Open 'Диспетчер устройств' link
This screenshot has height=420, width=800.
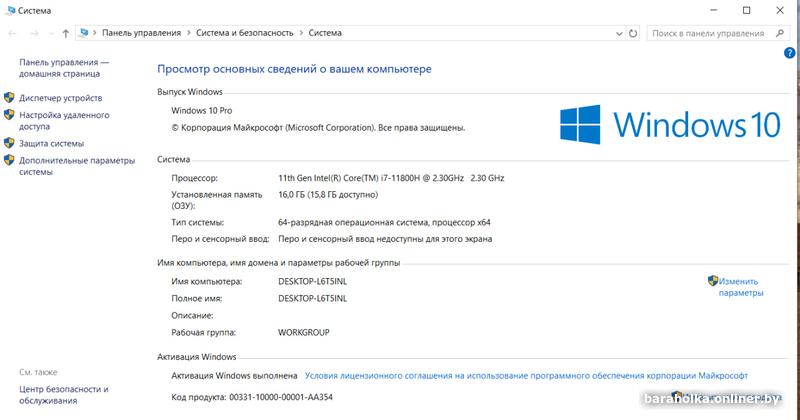(60, 98)
